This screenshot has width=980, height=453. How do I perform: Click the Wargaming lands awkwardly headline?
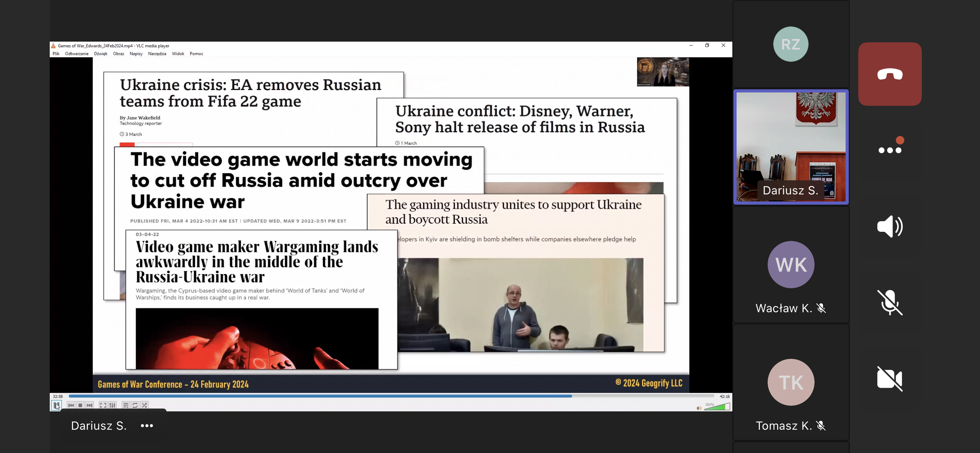click(x=257, y=262)
